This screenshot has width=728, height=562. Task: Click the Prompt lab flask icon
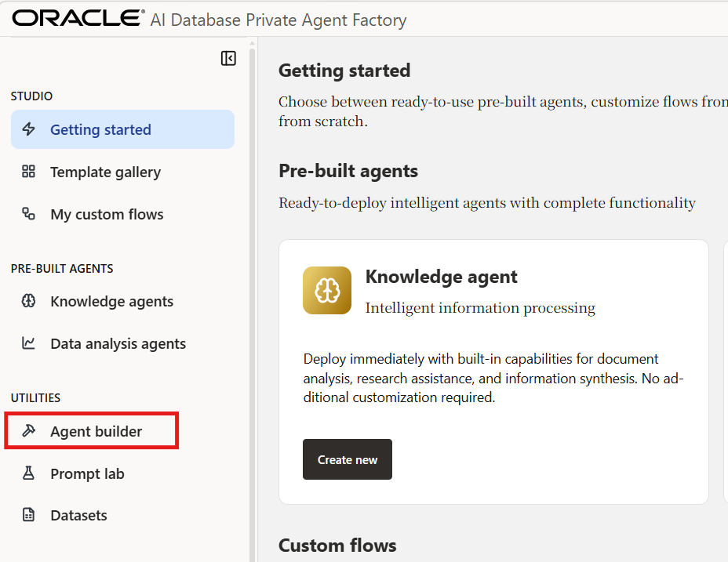(x=29, y=473)
